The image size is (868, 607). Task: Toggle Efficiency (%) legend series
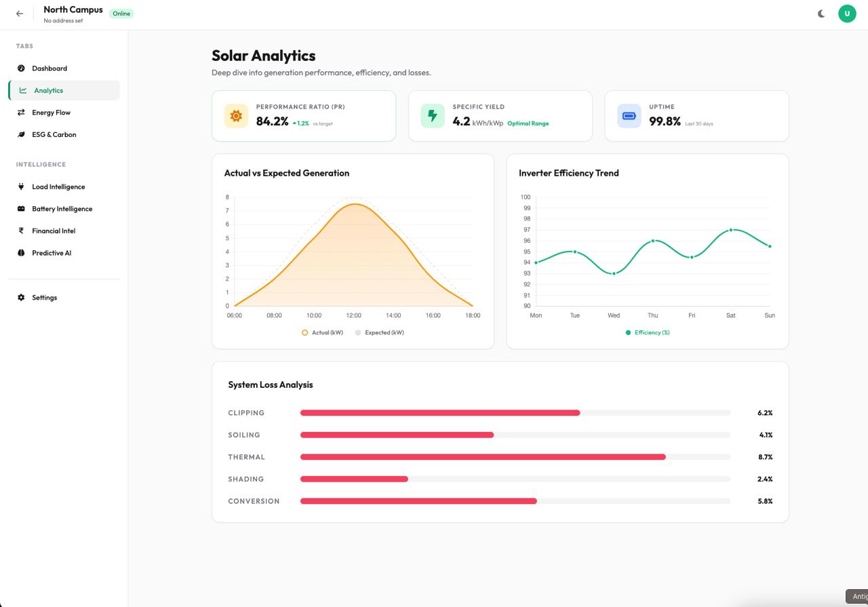click(648, 332)
